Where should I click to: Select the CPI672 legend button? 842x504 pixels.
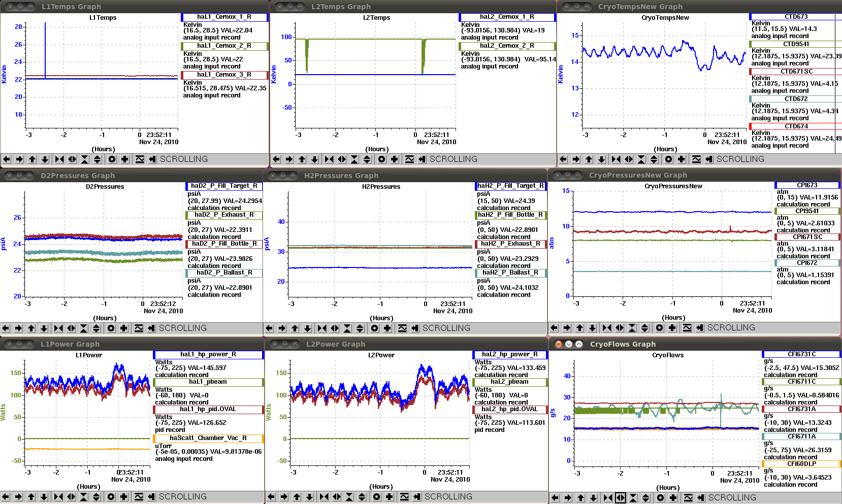[x=807, y=263]
